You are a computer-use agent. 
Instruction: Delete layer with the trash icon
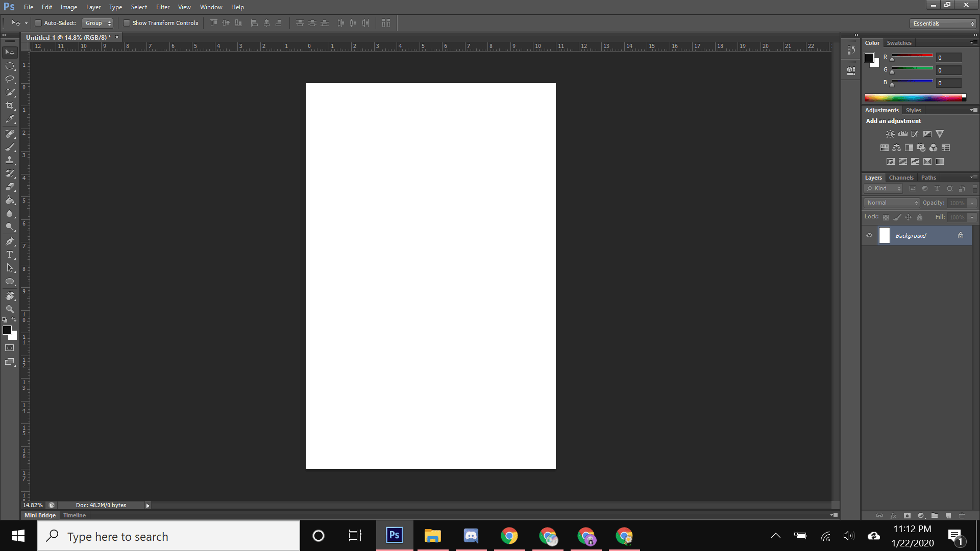click(x=962, y=516)
